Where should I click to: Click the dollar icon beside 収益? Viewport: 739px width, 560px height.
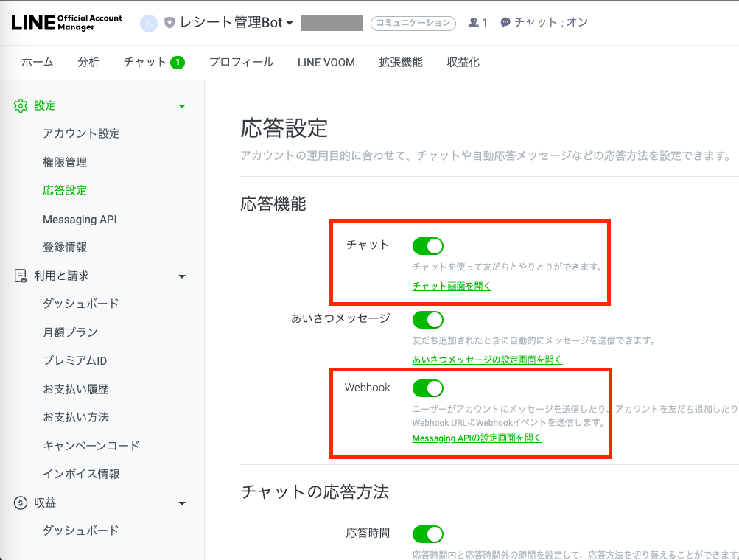(x=21, y=503)
